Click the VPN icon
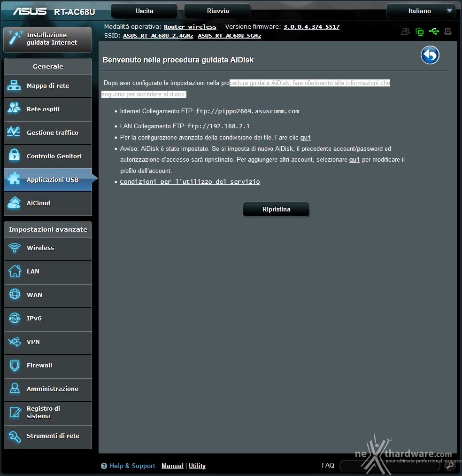Screen dimensions: 462x476 click(14, 342)
